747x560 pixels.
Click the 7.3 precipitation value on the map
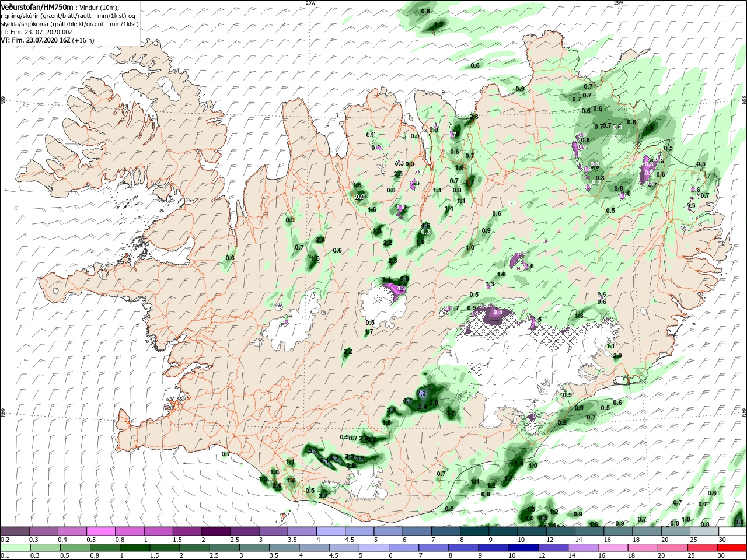[423, 394]
